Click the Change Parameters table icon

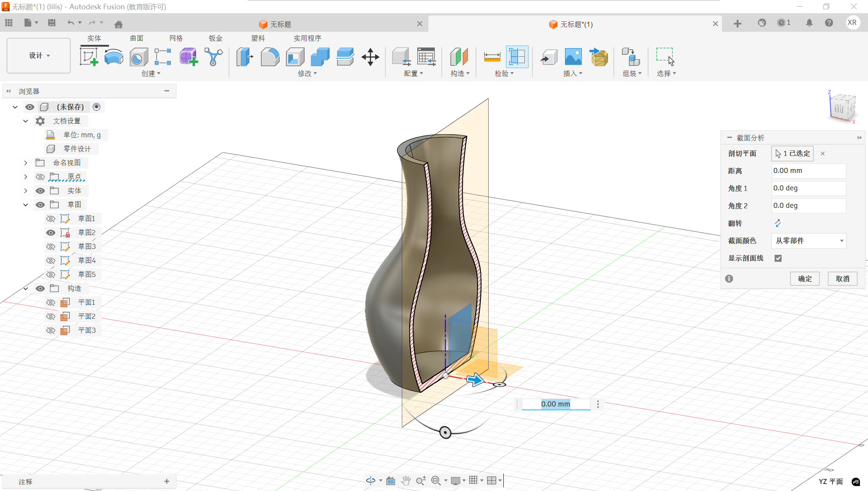coord(427,57)
